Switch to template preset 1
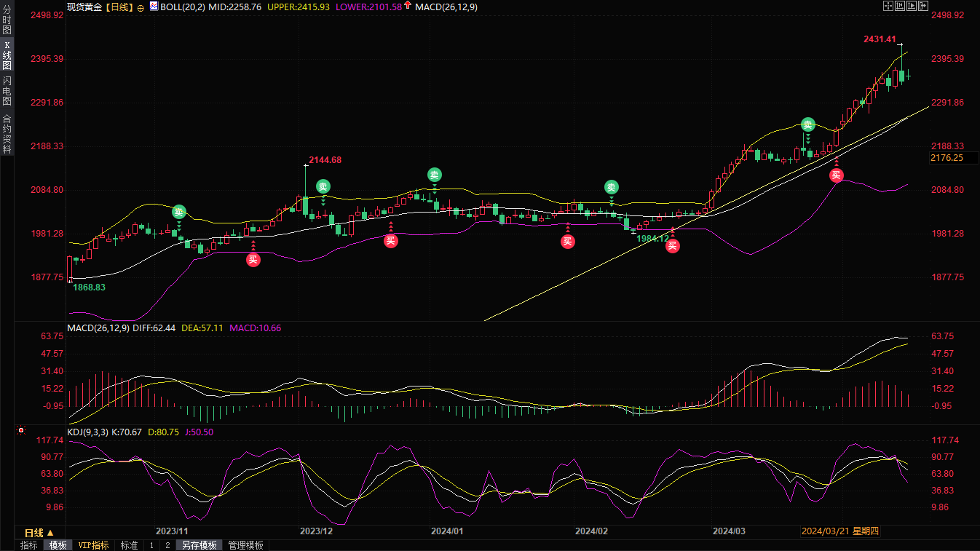This screenshot has width=980, height=551. [151, 545]
